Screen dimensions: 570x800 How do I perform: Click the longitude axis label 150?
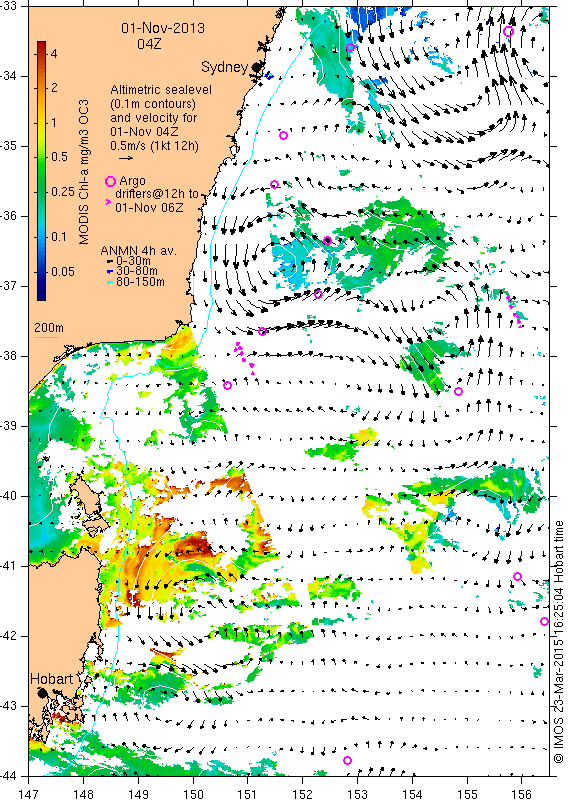[x=193, y=794]
